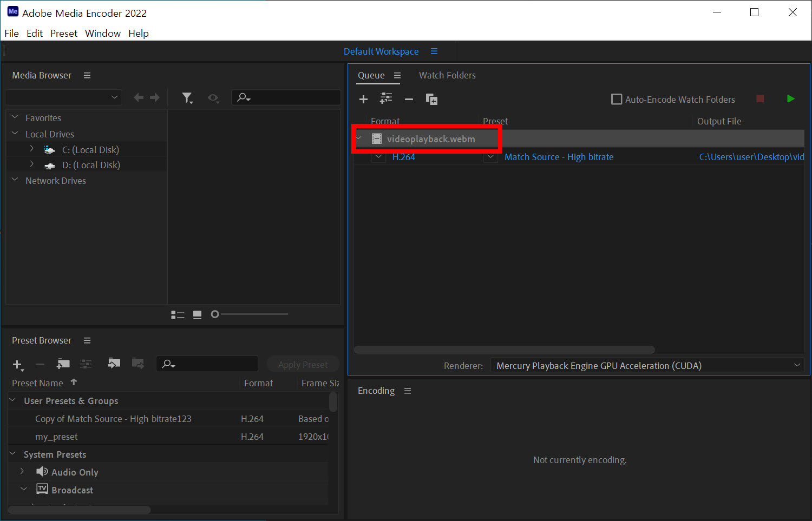Collapse the Favorites tree node
812x521 pixels.
[15, 117]
